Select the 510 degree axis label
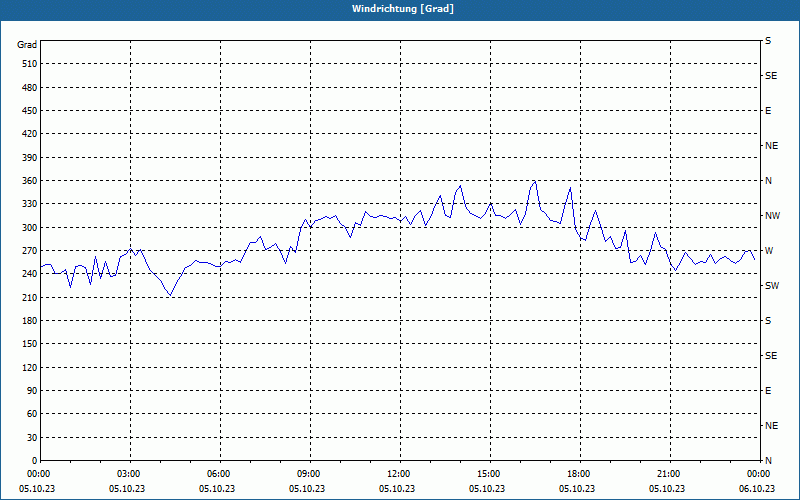The width and height of the screenshot is (800, 500). [x=30, y=64]
